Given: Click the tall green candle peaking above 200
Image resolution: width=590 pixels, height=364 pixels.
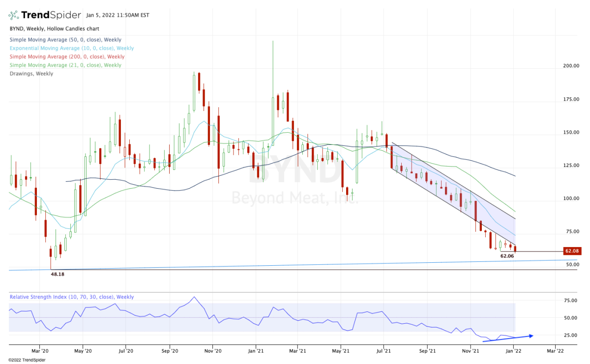Looking at the screenshot, I should click(x=273, y=93).
